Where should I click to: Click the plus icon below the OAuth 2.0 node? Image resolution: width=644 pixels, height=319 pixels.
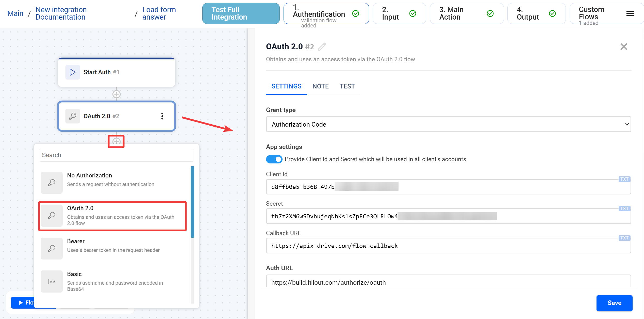tap(116, 141)
